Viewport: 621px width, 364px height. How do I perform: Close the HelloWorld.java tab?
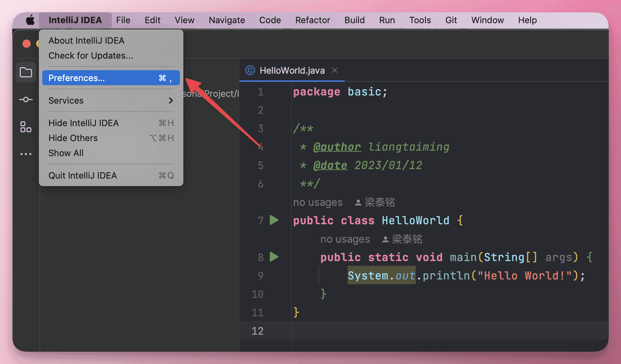pos(335,70)
